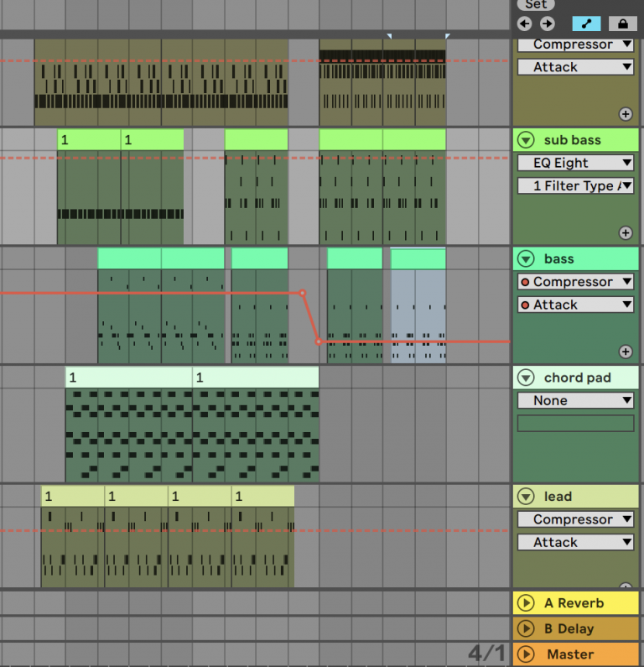Image resolution: width=644 pixels, height=667 pixels.
Task: Unfold the Master track
Action: [526, 654]
